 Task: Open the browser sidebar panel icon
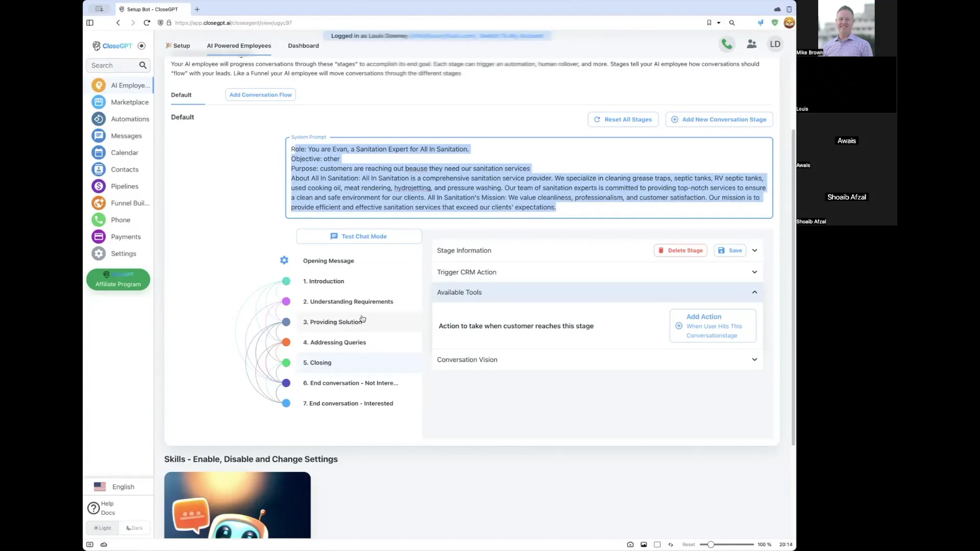pos(90,23)
